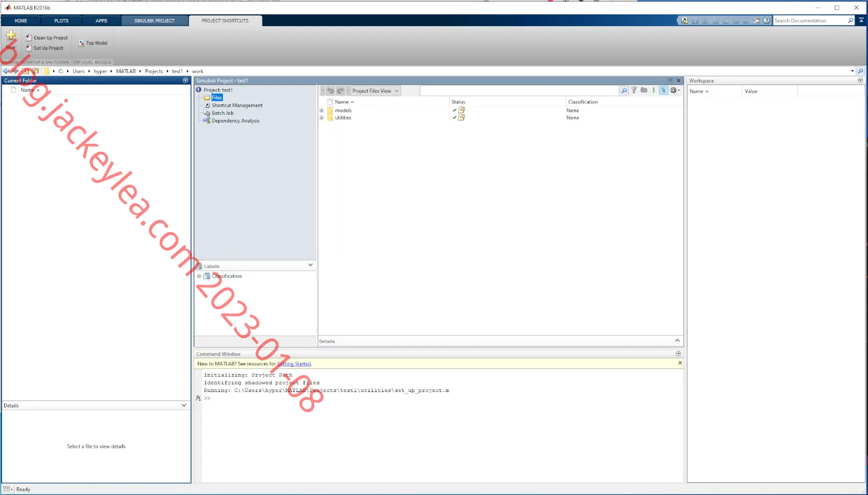Switch to the SIMULINK PROJECT tab
The image size is (868, 495).
tap(154, 20)
